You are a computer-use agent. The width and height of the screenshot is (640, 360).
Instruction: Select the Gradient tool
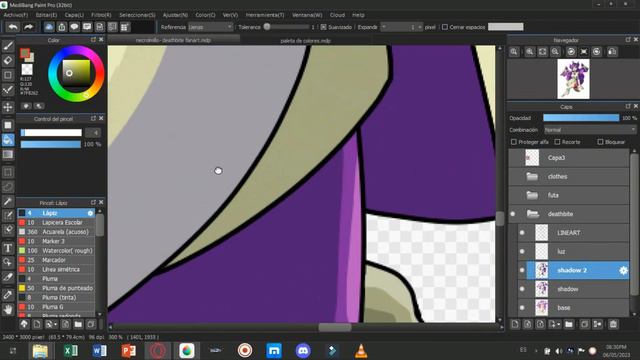(8, 155)
